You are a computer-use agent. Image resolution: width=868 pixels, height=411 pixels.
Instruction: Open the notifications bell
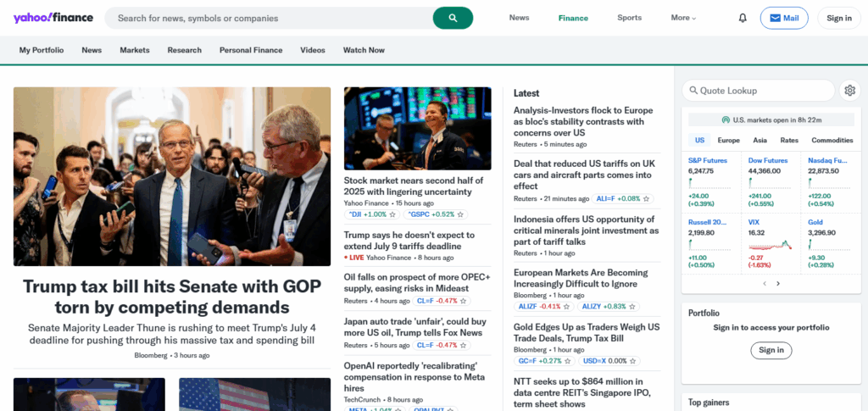(x=743, y=18)
